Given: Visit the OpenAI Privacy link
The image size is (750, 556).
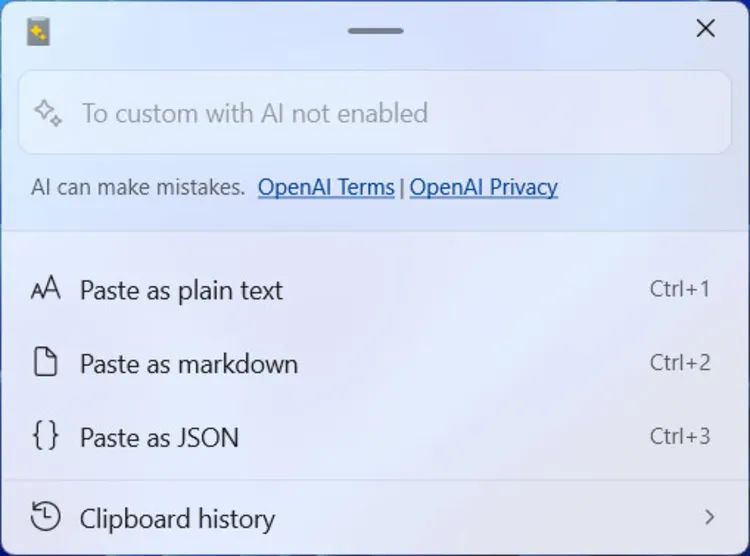Looking at the screenshot, I should [x=484, y=187].
